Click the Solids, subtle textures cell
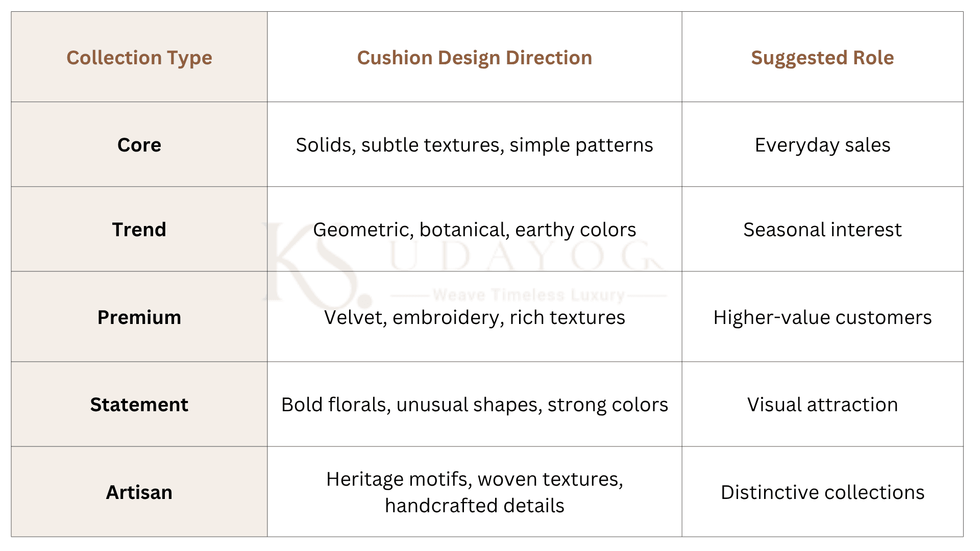The height and width of the screenshot is (551, 980). click(475, 145)
